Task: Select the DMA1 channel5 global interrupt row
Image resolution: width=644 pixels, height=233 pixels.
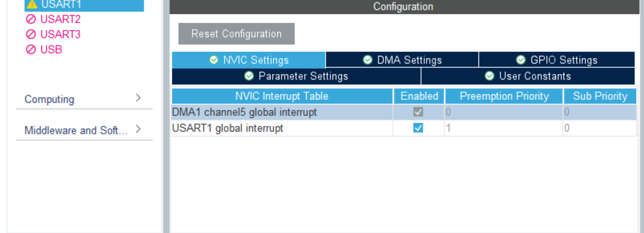Action: coord(404,112)
